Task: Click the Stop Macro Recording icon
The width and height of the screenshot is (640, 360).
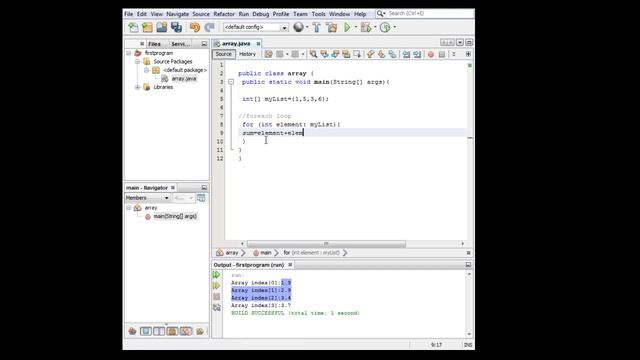Action: coord(442,54)
